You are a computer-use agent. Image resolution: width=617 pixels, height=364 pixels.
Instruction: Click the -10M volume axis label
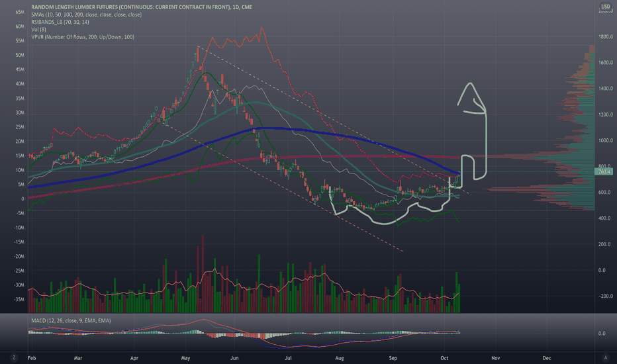pos(19,228)
